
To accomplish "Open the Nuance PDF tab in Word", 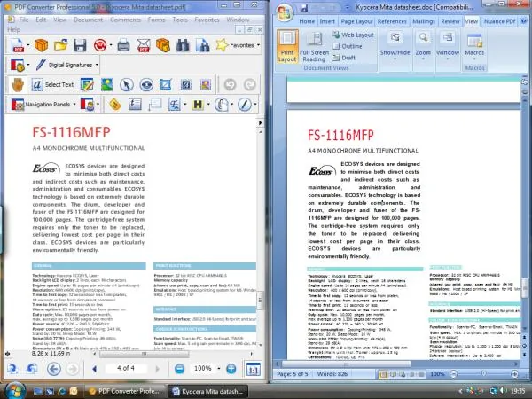I will tap(500, 21).
